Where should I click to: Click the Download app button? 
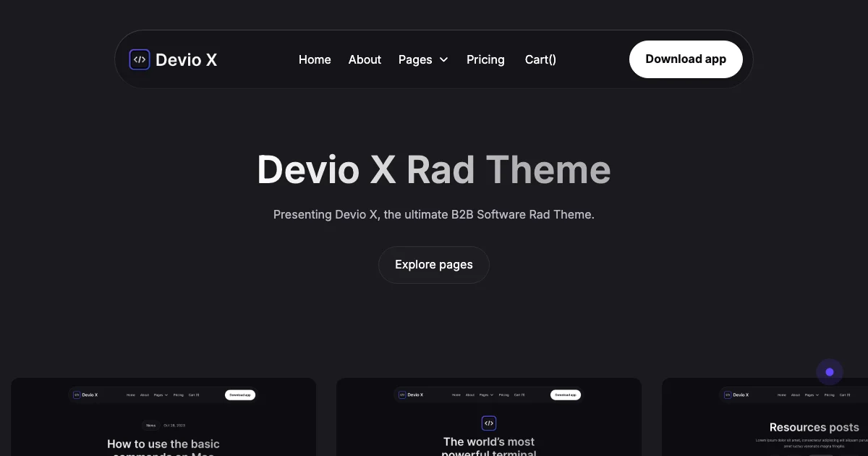point(686,59)
